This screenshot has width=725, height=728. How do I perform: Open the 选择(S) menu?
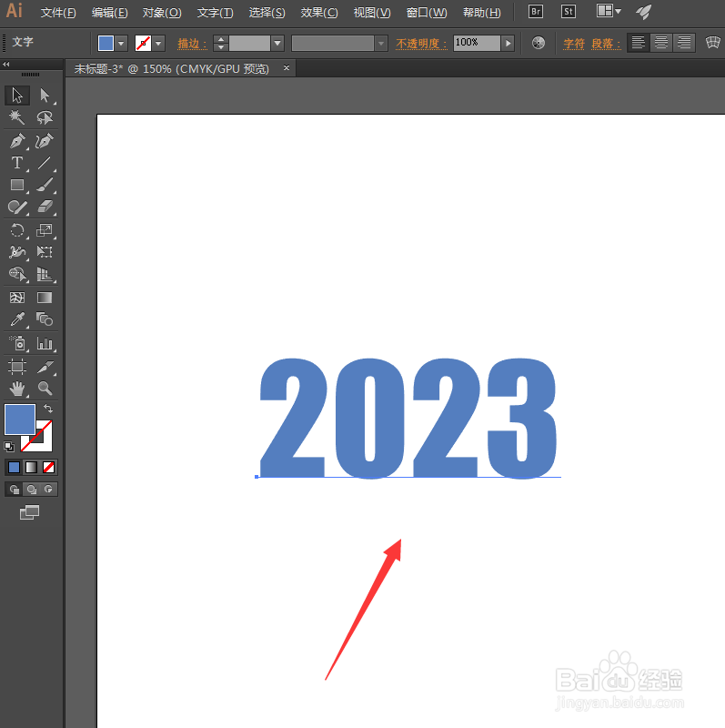click(x=267, y=13)
